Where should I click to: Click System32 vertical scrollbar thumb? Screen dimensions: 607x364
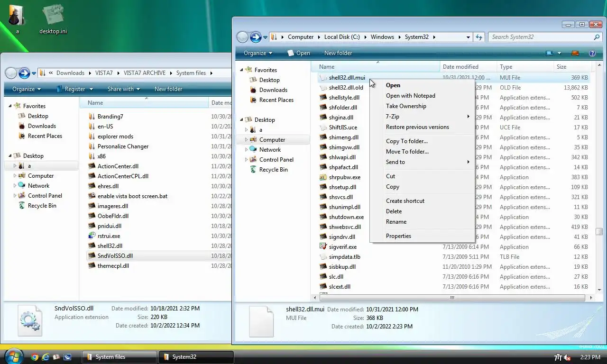tap(599, 232)
